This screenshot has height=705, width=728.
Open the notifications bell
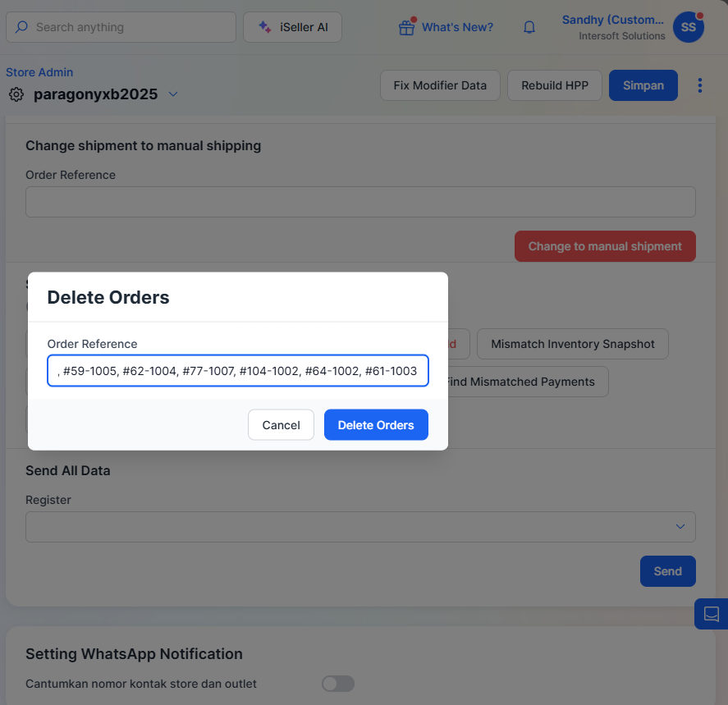coord(529,27)
